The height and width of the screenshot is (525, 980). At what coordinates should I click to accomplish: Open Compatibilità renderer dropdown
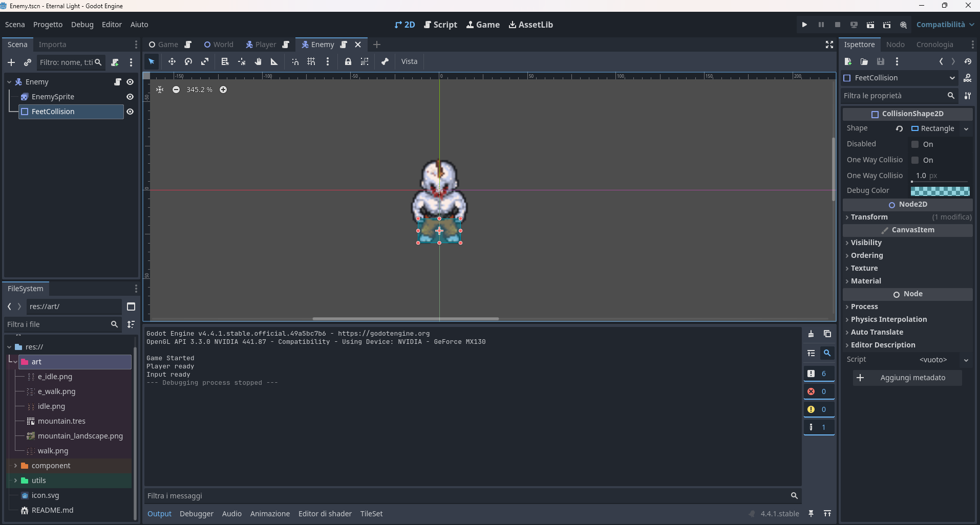coord(945,25)
